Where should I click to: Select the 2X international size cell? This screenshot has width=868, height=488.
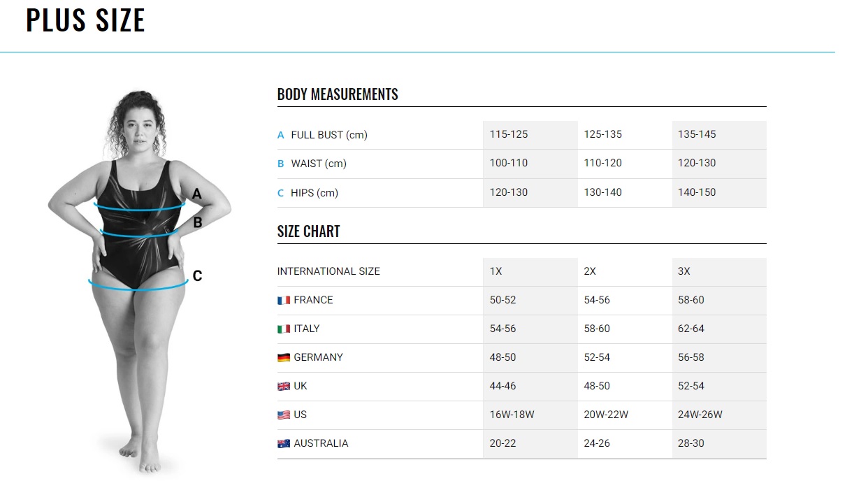click(x=625, y=271)
